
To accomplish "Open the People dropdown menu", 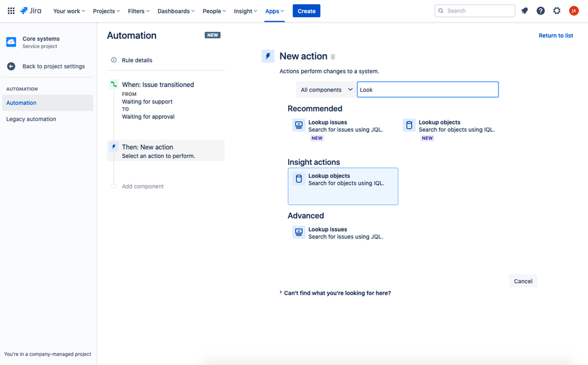I will [214, 11].
